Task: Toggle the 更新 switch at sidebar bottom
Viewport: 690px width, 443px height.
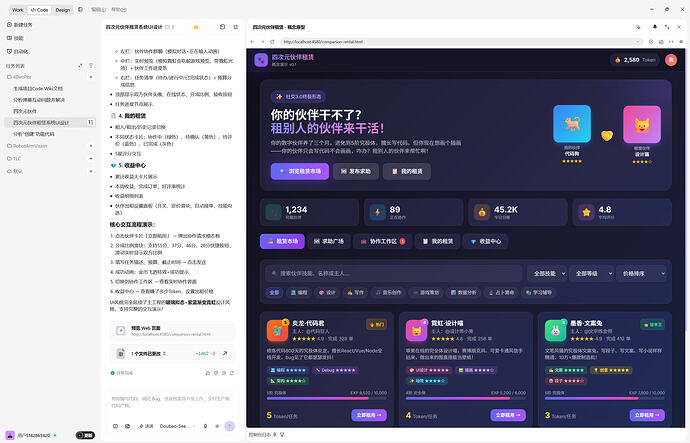Action: 85,435
